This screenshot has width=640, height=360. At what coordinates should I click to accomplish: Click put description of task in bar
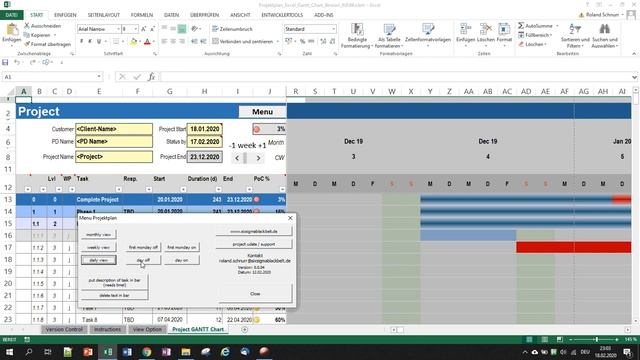(x=114, y=282)
